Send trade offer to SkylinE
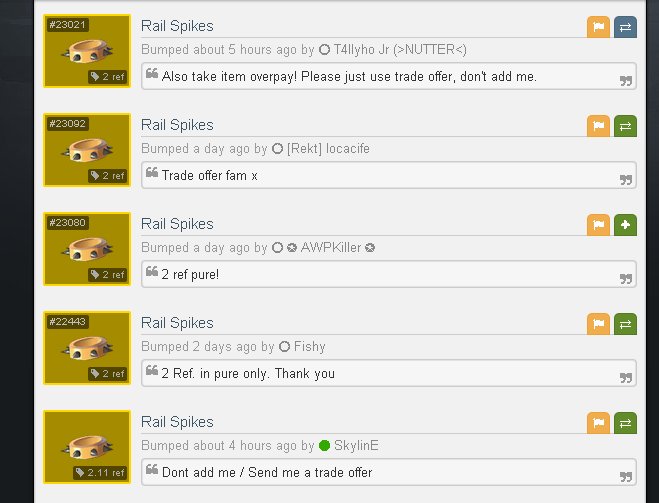The image size is (659, 503). pyautogui.click(x=625, y=423)
